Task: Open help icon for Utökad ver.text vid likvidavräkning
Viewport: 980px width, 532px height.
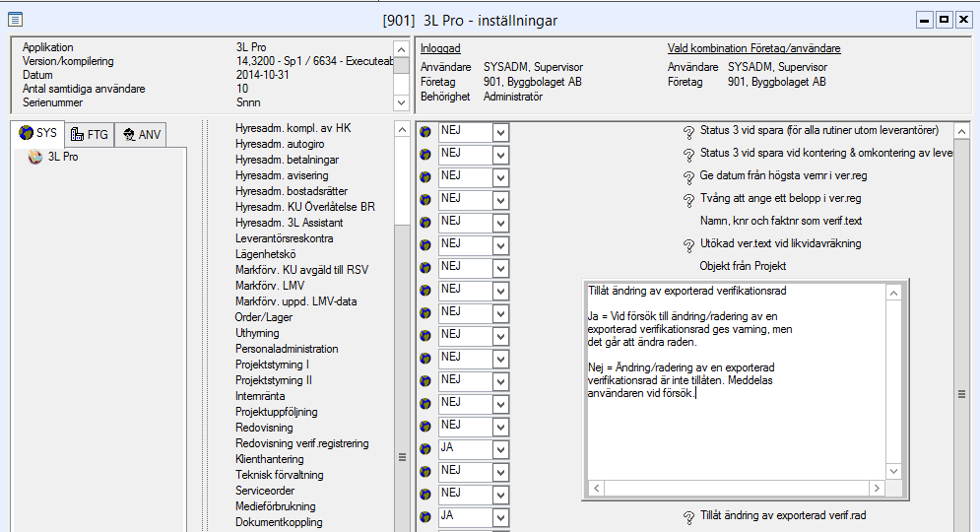Action: tap(688, 245)
